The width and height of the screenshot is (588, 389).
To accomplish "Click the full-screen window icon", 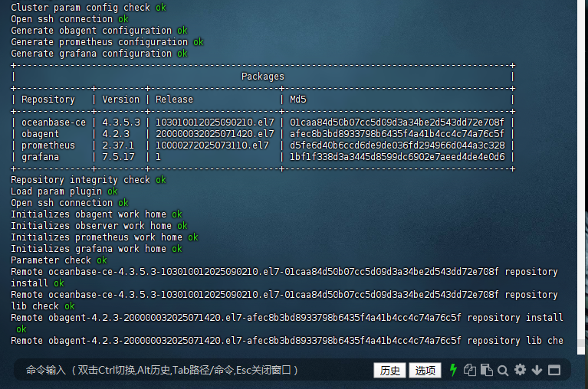I will click(x=554, y=370).
